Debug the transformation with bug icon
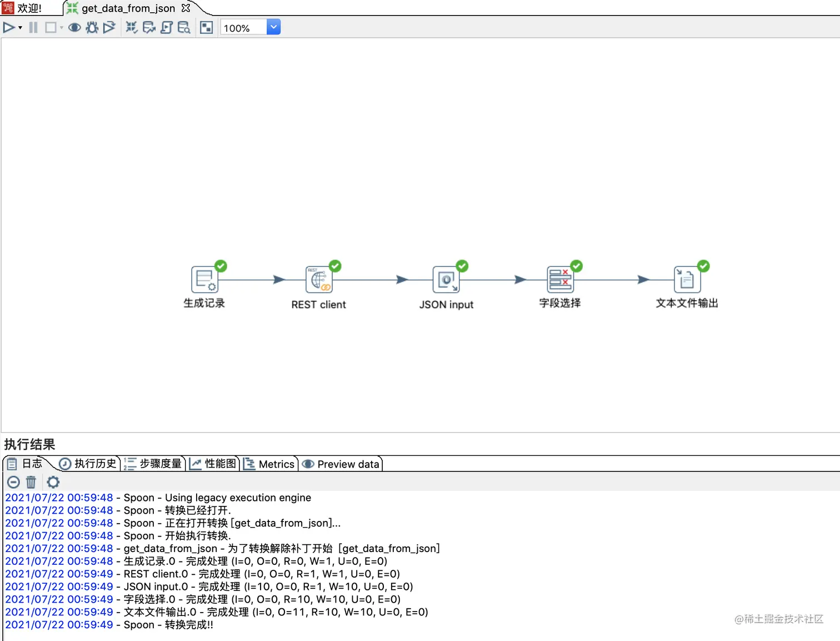 [92, 27]
